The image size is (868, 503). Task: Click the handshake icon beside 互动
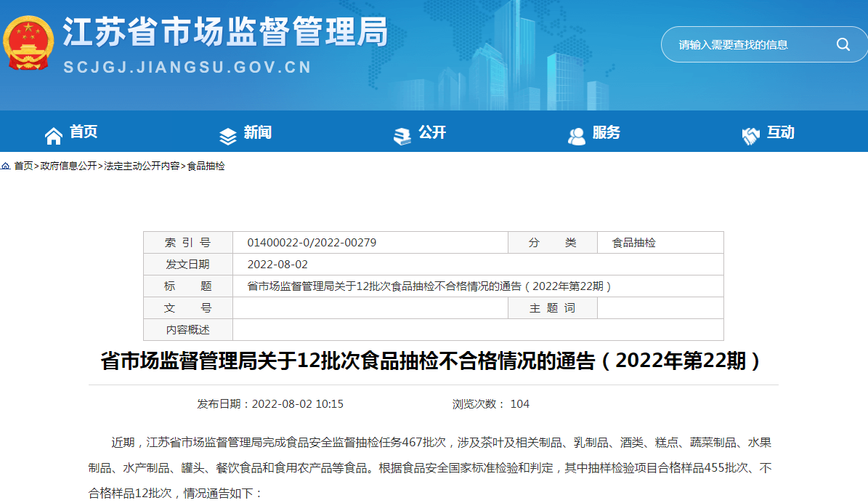pos(750,136)
